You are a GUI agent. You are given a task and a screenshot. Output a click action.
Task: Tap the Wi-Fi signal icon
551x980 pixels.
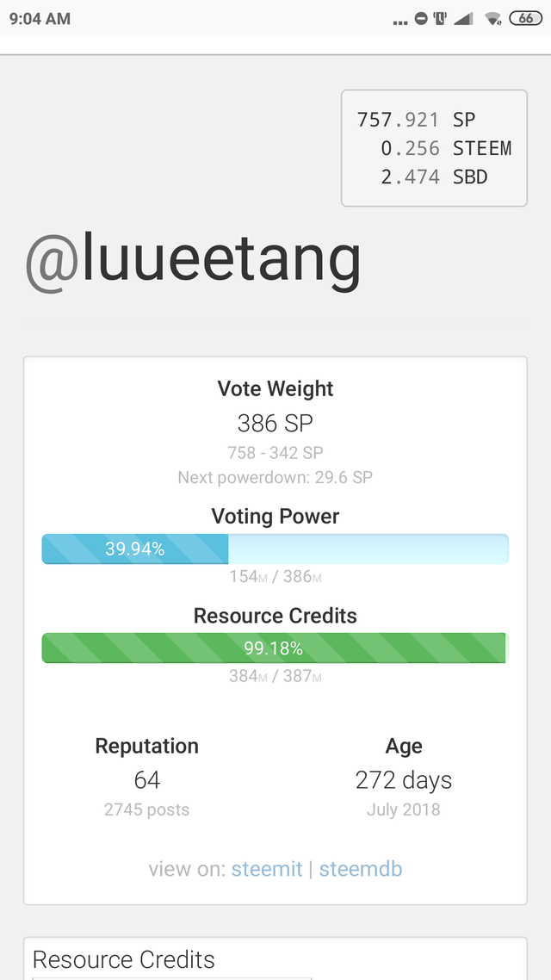[493, 19]
